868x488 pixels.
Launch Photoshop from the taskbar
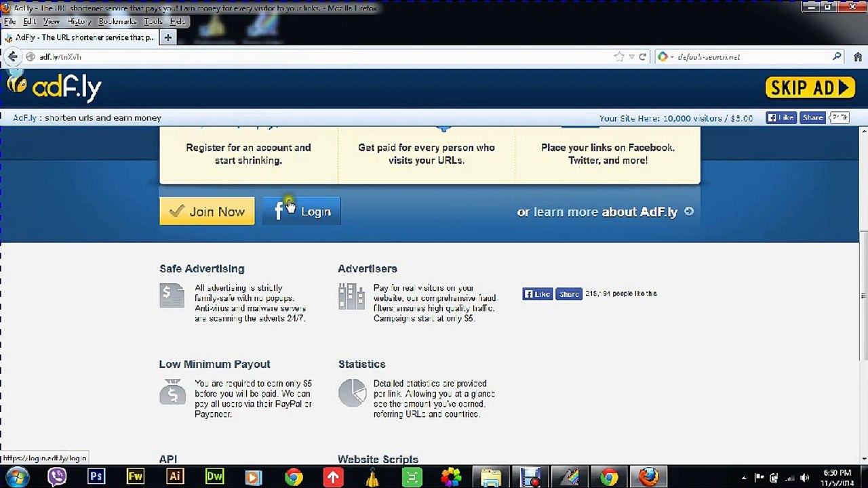[96, 477]
